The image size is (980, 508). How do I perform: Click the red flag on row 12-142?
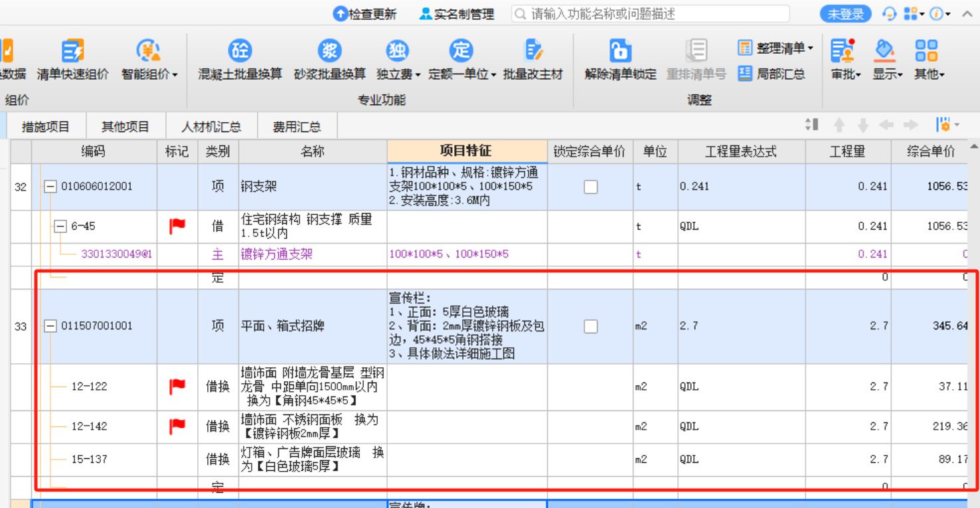click(177, 426)
